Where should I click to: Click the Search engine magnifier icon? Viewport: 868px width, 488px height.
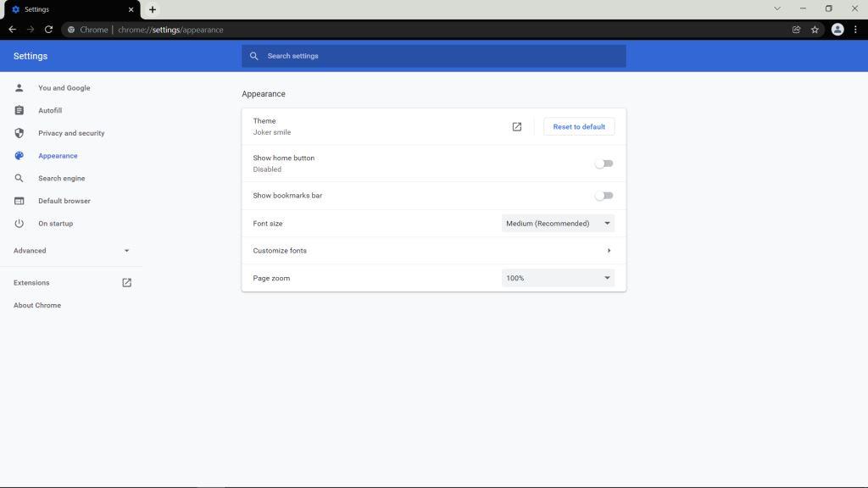(x=19, y=178)
